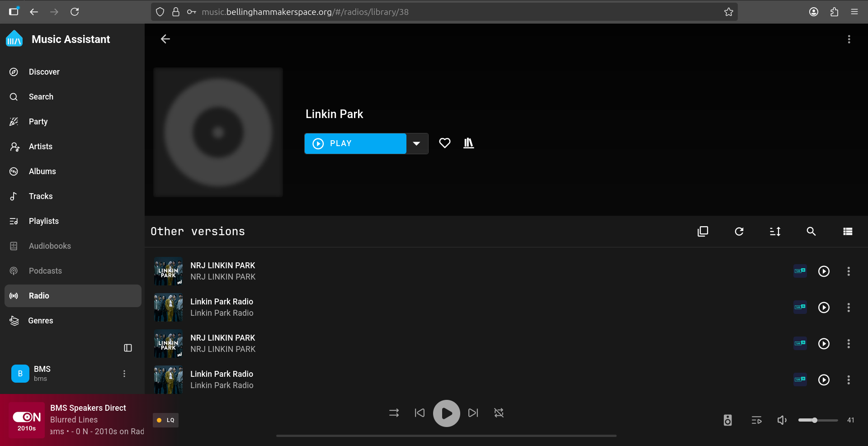Open Playlists in the sidebar
868x446 pixels.
coord(73,221)
